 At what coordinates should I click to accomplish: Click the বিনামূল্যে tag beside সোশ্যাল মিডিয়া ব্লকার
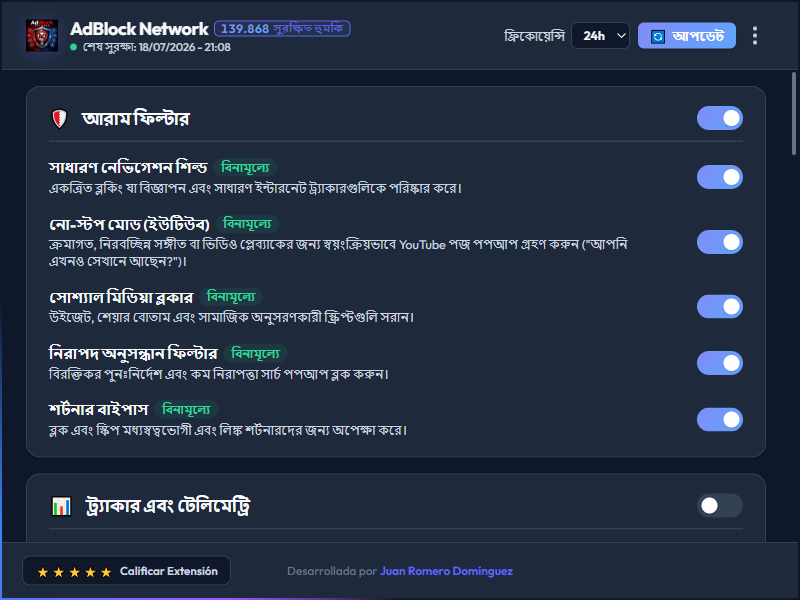point(231,296)
